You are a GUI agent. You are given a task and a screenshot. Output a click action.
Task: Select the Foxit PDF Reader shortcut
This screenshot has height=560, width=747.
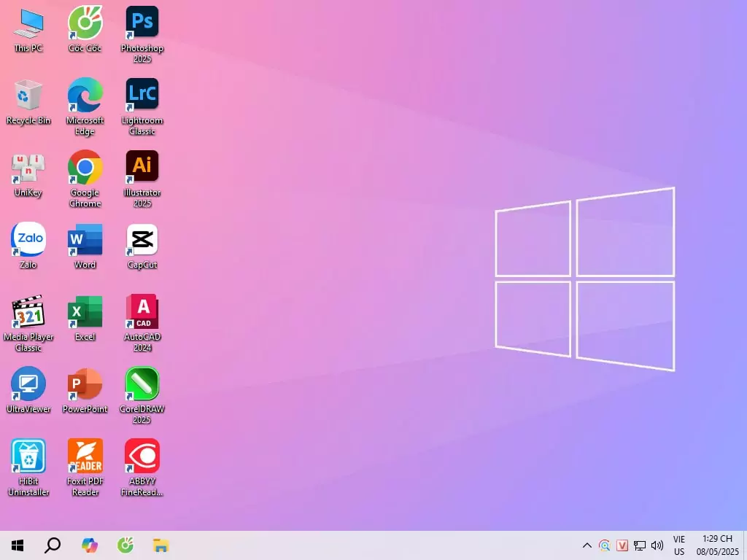85,467
